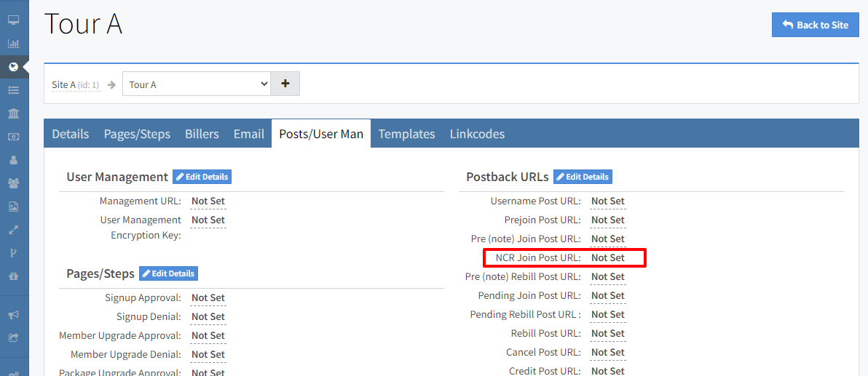This screenshot has width=868, height=376.
Task: Click the expand arrows icon in sidebar
Action: point(13,230)
